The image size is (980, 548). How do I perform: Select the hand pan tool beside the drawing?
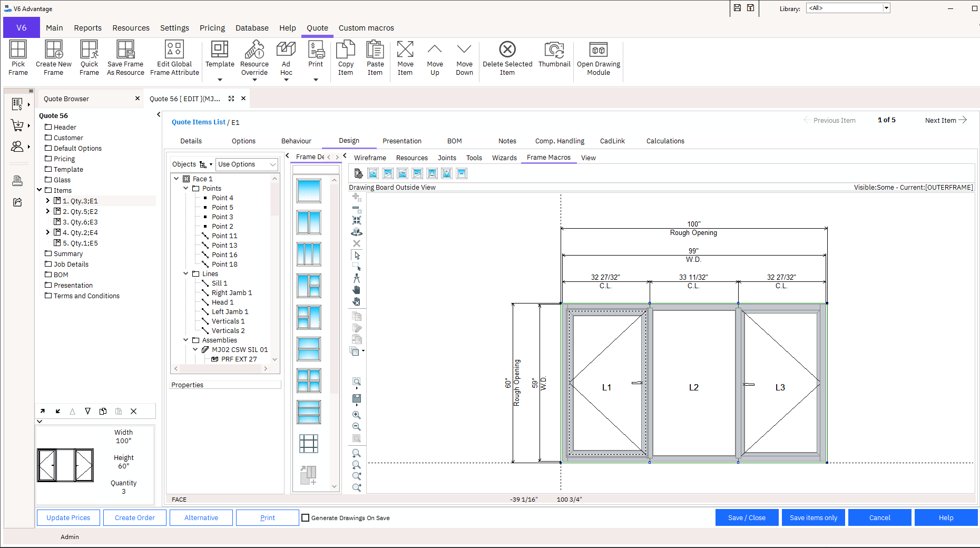point(357,290)
